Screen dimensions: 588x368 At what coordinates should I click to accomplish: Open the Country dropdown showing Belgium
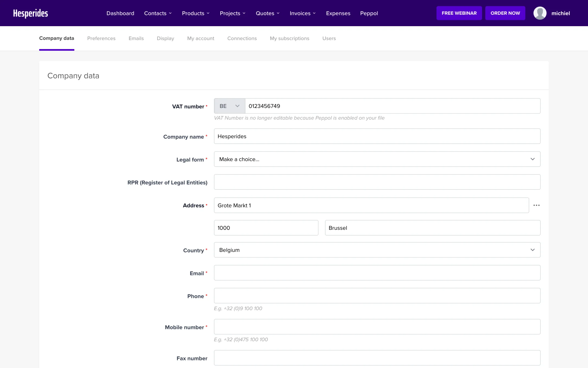[x=377, y=250]
